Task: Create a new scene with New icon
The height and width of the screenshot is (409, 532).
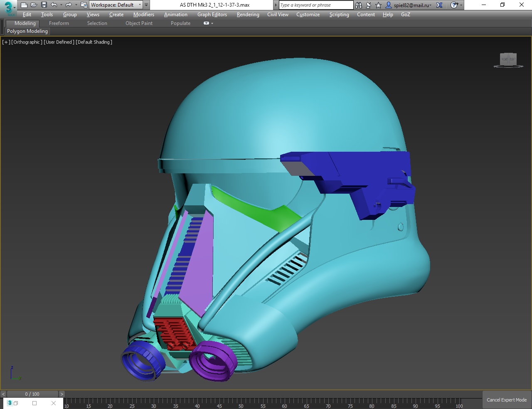Action: 24,5
